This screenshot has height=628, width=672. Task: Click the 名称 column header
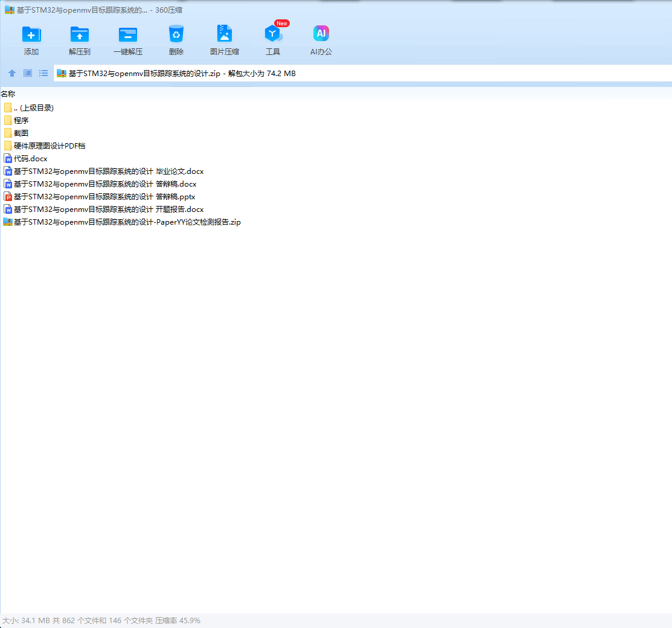click(x=8, y=94)
